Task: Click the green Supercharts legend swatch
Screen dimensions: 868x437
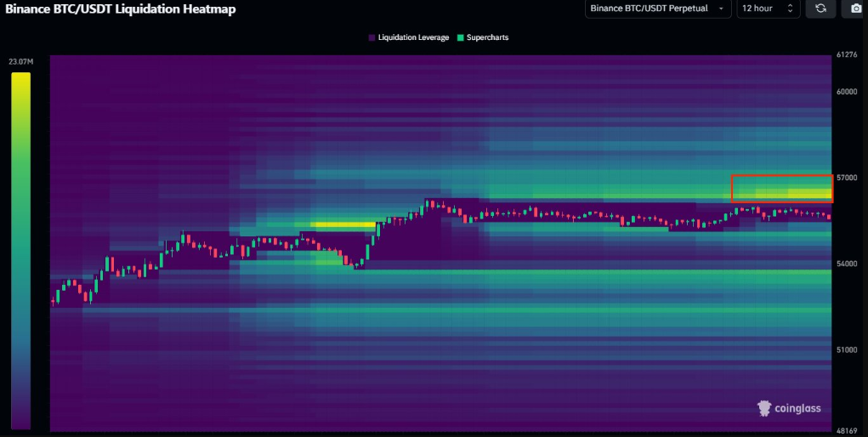Action: click(460, 37)
